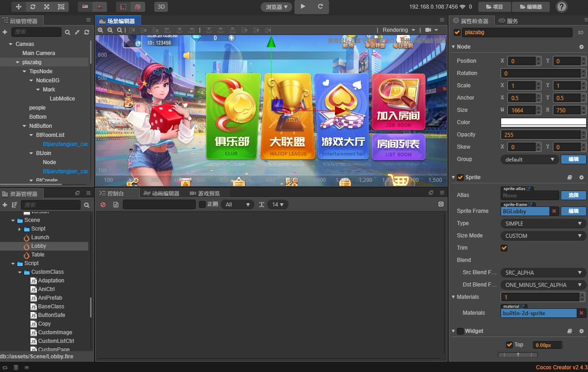Select the Move tool in the toolbar
The image size is (588, 372).
click(x=18, y=7)
